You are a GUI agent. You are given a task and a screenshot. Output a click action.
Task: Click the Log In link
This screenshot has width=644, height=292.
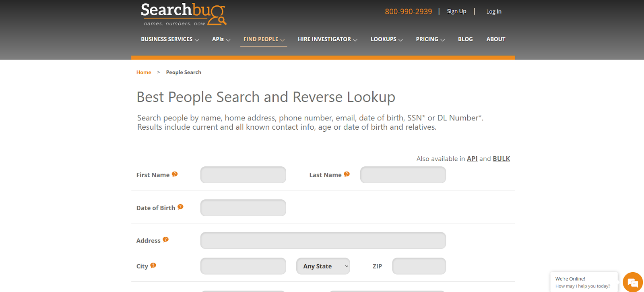494,12
